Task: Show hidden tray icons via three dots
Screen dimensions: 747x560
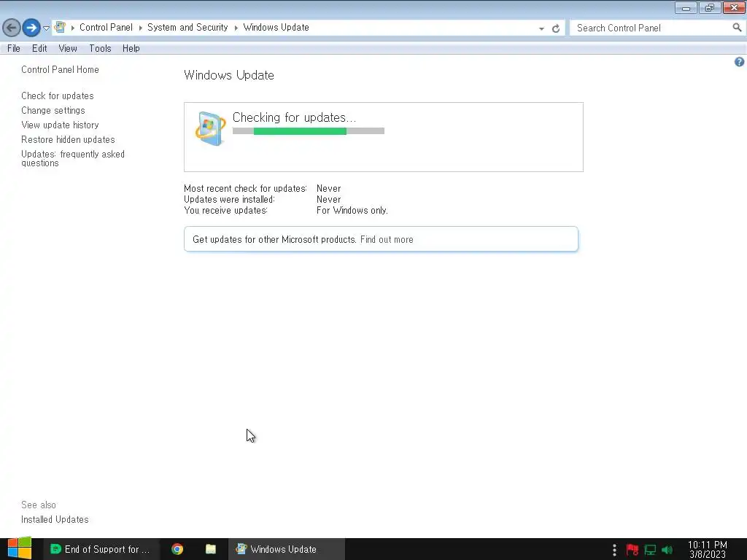Action: (x=614, y=550)
